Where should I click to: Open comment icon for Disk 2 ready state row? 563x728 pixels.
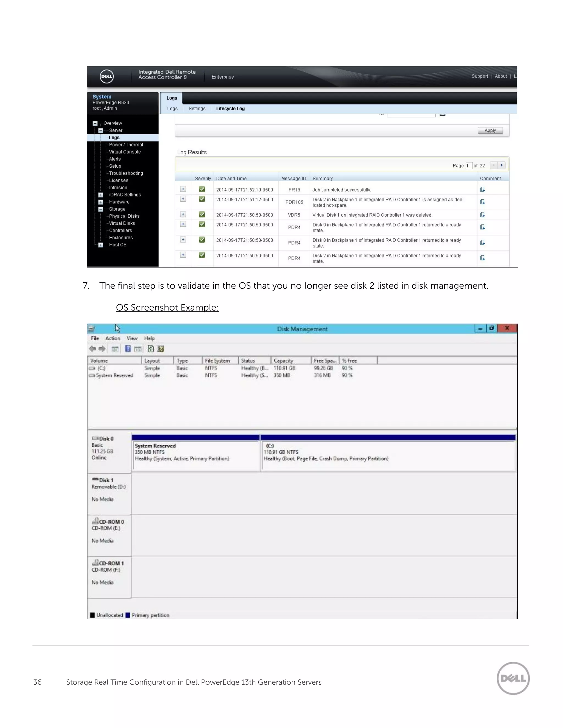482,258
